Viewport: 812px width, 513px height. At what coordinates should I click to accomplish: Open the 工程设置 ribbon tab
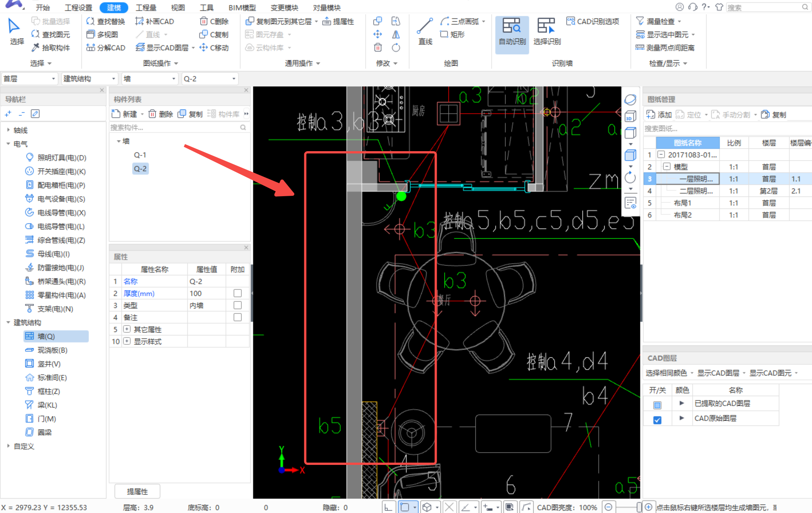[78, 7]
